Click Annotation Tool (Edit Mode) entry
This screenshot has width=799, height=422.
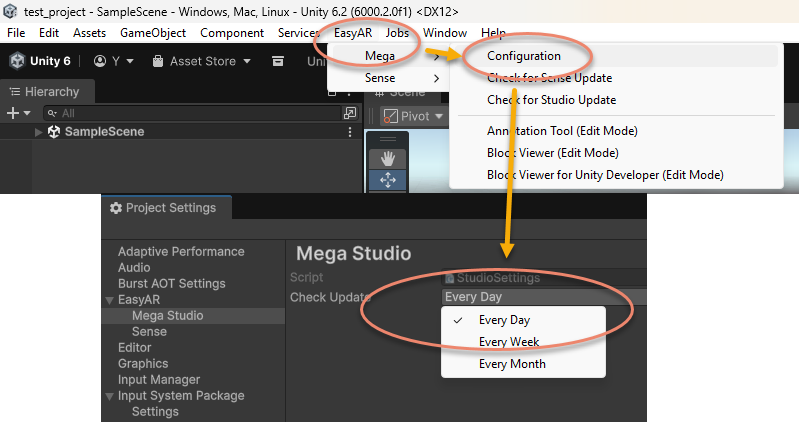tap(562, 131)
